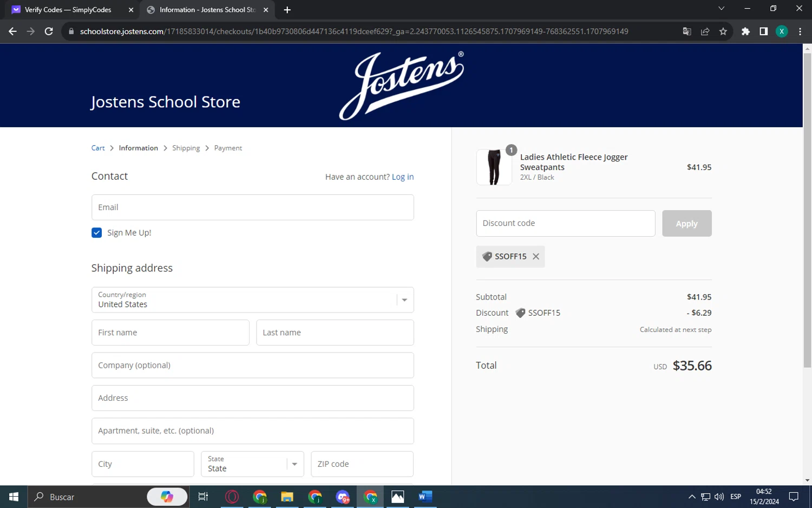
Task: Open the Photos app from taskbar
Action: coord(397,497)
